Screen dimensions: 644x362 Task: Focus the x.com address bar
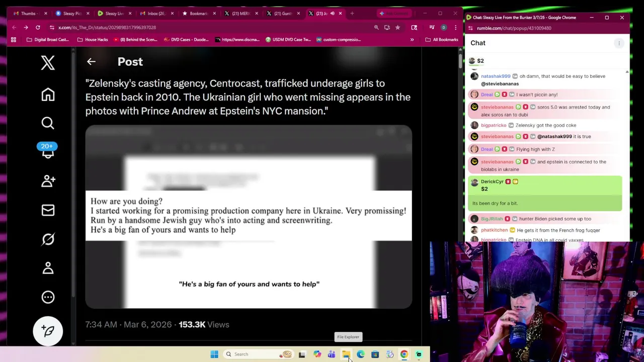[x=211, y=28]
